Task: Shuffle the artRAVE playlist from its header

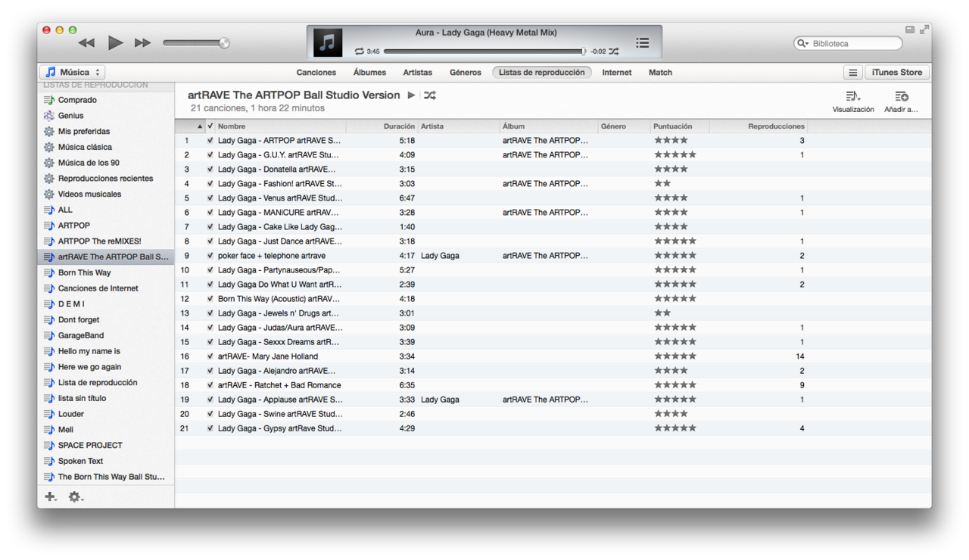Action: point(430,95)
